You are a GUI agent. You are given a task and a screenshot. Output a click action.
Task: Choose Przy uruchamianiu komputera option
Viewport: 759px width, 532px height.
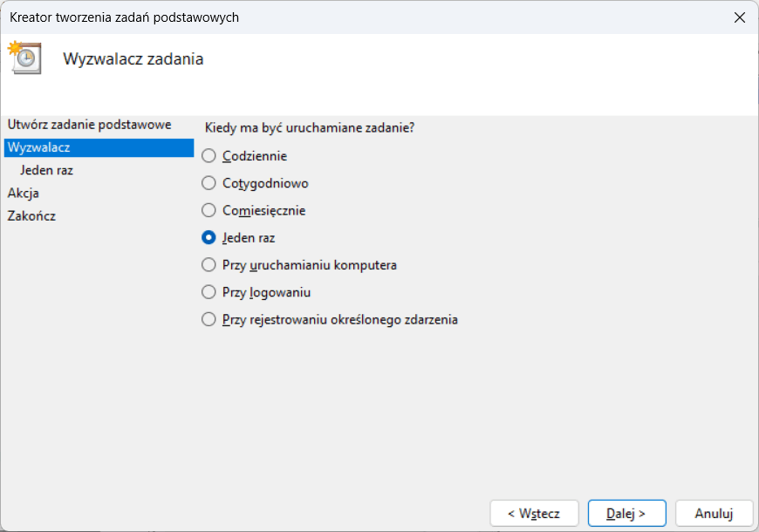(209, 264)
